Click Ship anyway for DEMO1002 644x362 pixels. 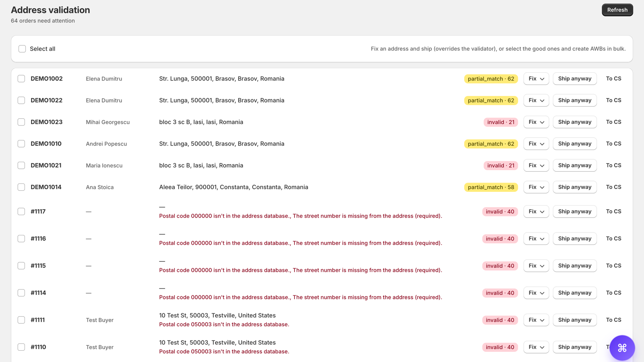point(575,79)
